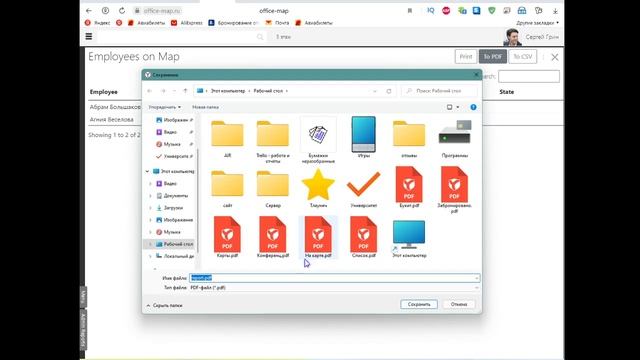The height and width of the screenshot is (360, 640).
Task: Refresh the folder path in dialog
Action: pos(389,91)
